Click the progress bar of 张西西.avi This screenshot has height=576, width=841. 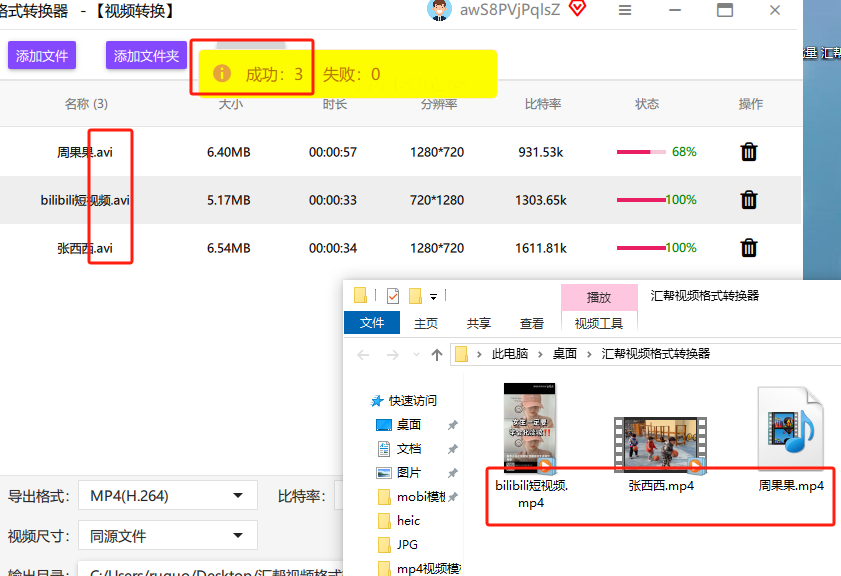pos(641,248)
